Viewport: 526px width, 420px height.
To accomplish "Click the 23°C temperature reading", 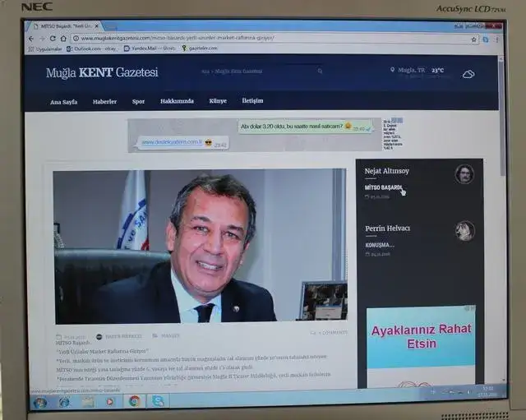I will pyautogui.click(x=437, y=70).
